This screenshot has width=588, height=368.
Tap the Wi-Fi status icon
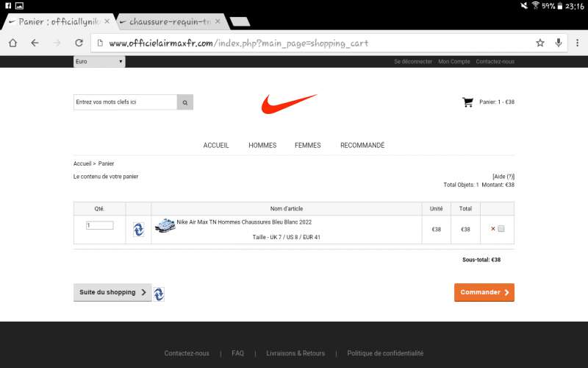click(535, 5)
